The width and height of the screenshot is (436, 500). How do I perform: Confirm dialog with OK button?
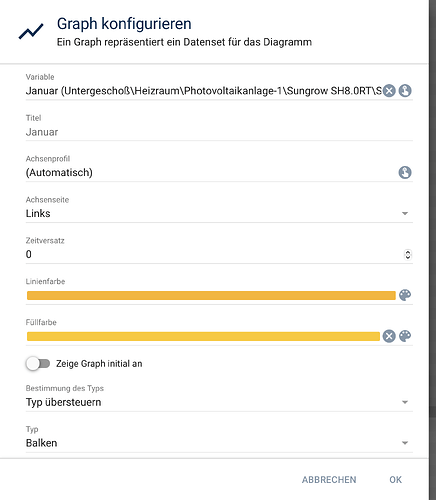point(396,480)
